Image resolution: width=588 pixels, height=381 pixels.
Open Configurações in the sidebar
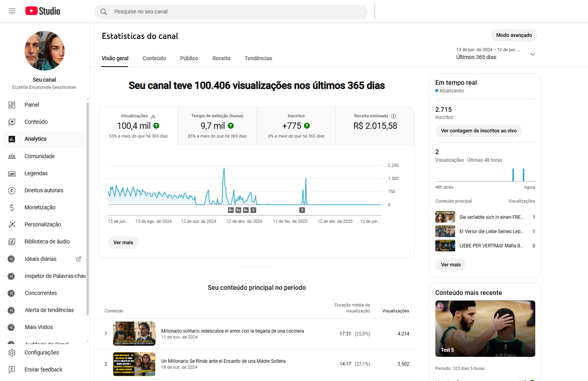click(x=44, y=352)
